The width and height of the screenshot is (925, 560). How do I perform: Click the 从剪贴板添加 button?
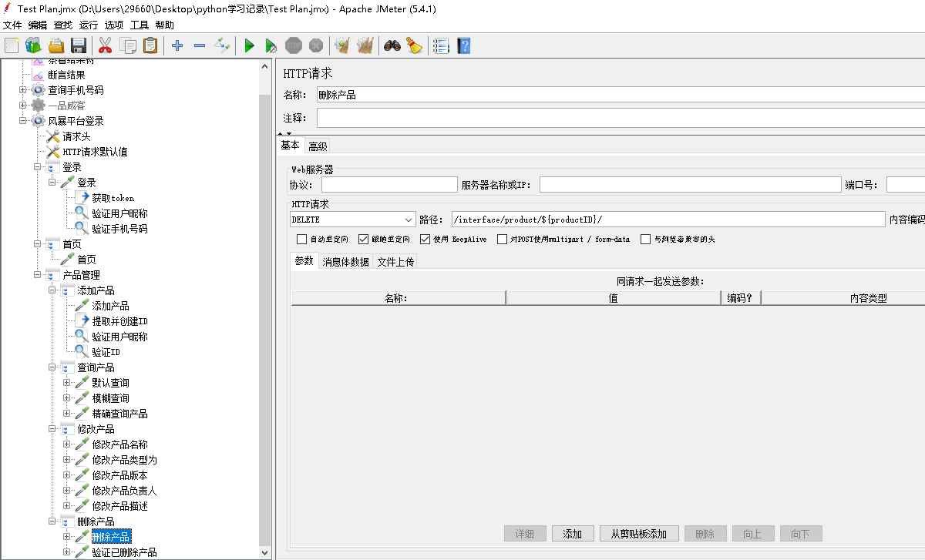pos(639,534)
